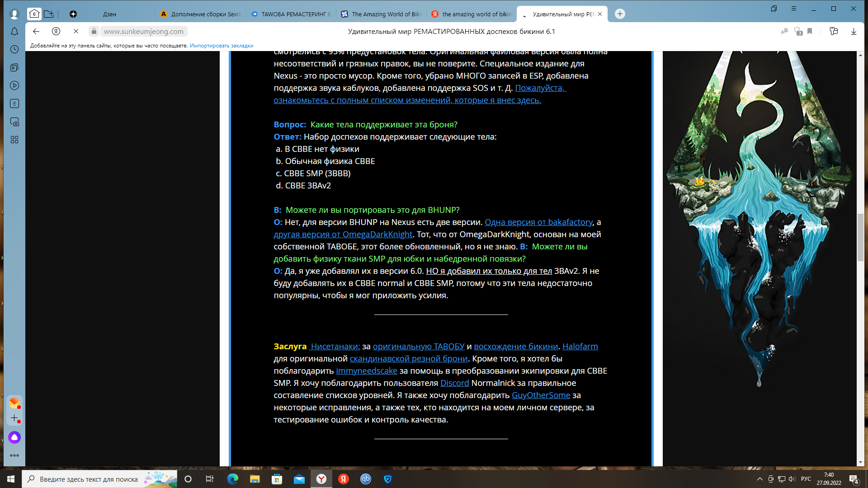868x488 pixels.
Task: Open the Halofarm credit link
Action: pyautogui.click(x=580, y=347)
